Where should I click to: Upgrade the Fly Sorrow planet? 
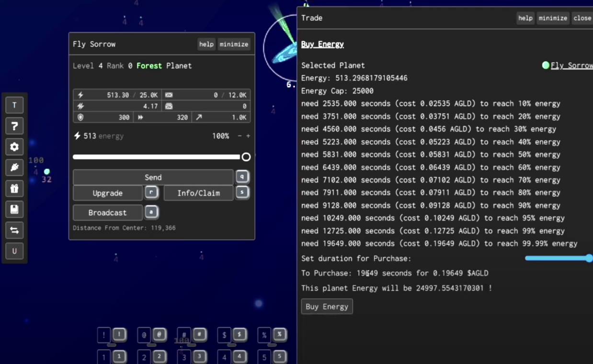point(107,193)
